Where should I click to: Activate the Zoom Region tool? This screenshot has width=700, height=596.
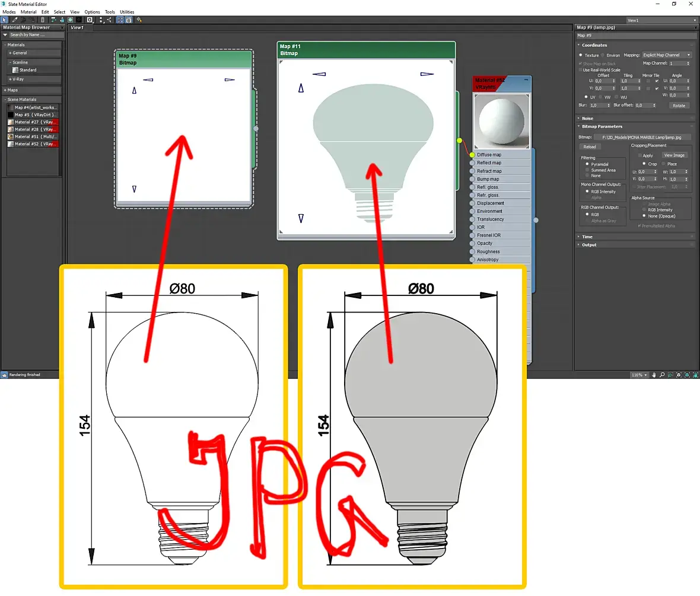[670, 375]
